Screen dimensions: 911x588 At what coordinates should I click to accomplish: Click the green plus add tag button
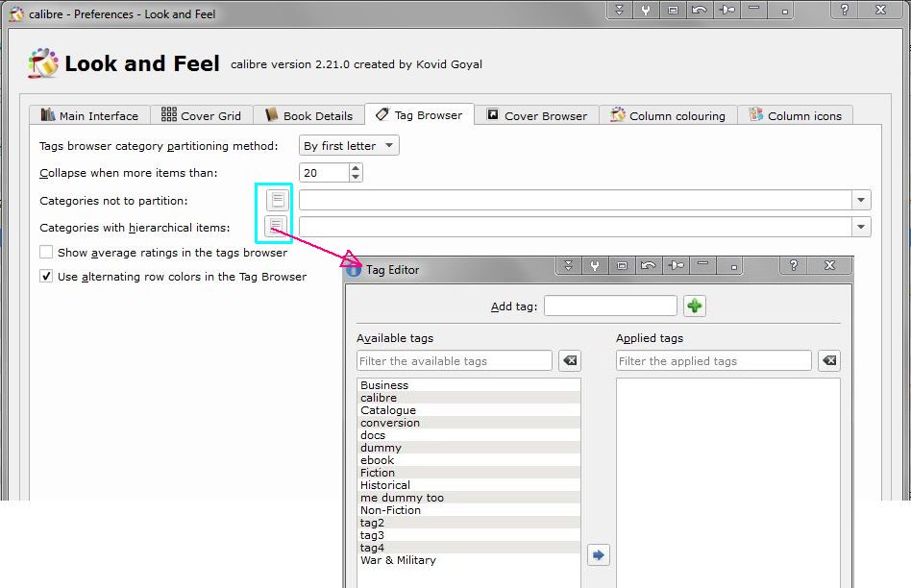[694, 306]
